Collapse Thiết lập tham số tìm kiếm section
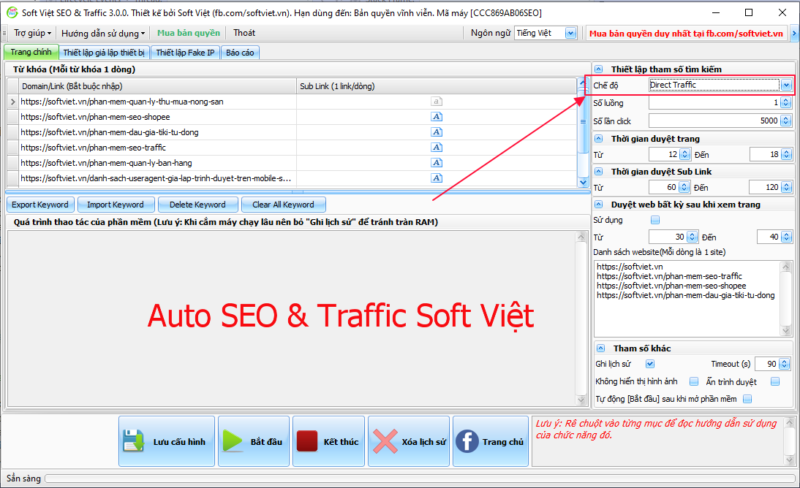Screen dimensions: 800x488 pos(599,69)
